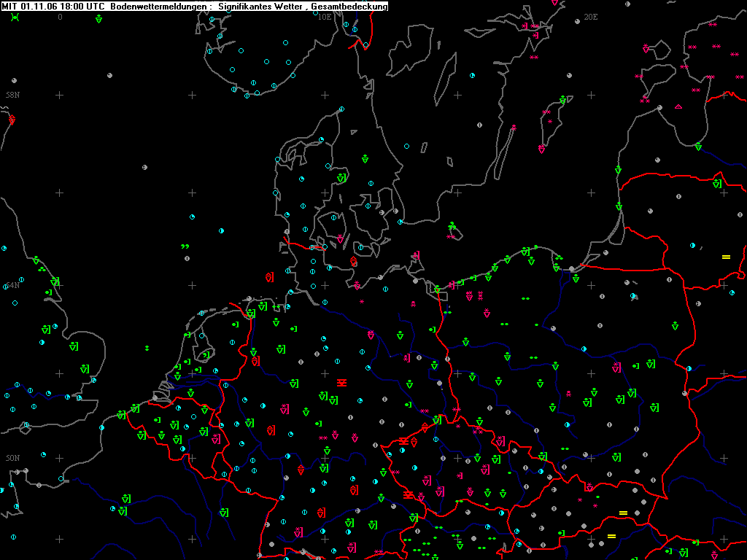747x560 pixels.
Task: Click the red station symbol below the 58N label
Action: pyautogui.click(x=12, y=120)
